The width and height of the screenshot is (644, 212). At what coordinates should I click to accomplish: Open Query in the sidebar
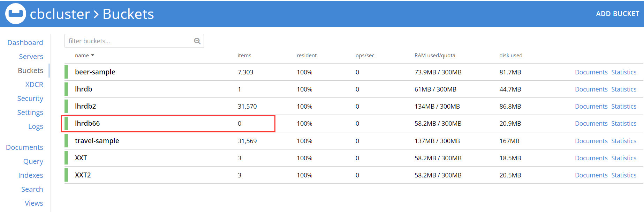point(33,161)
